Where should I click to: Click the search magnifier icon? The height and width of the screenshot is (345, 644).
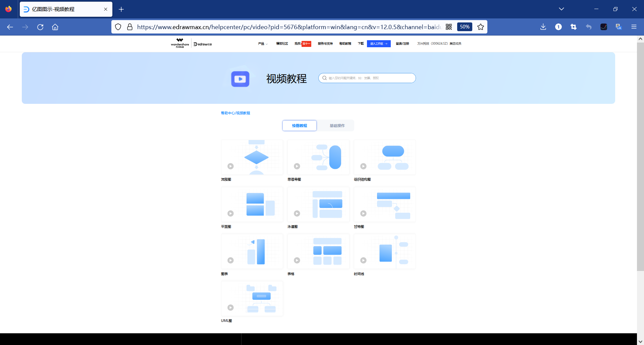point(324,78)
